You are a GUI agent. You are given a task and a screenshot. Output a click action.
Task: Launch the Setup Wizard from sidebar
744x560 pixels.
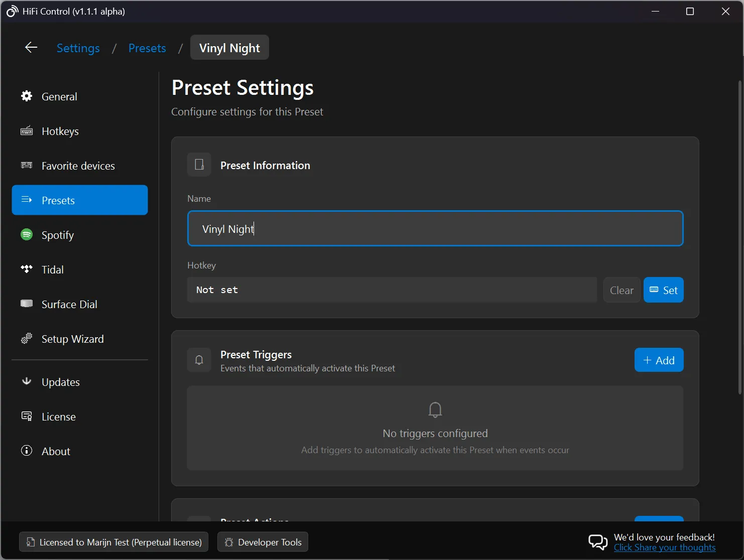pos(72,339)
